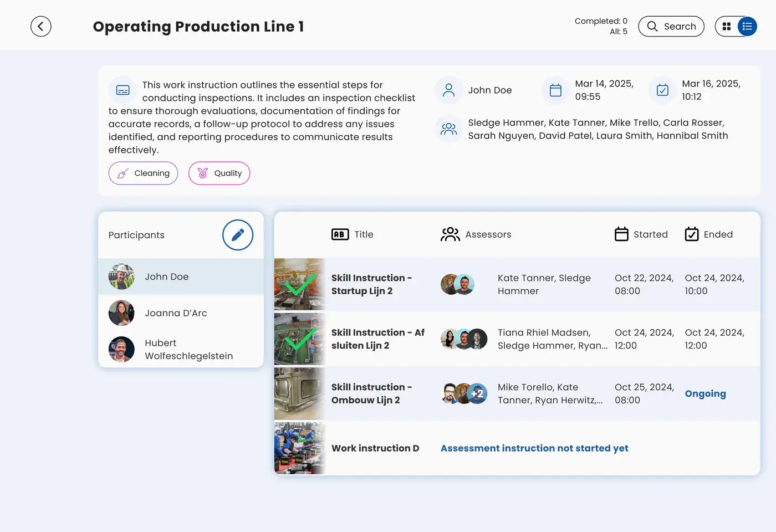Image resolution: width=776 pixels, height=532 pixels.
Task: Click the 'Operating Production Line 1' heading
Action: coord(198,27)
